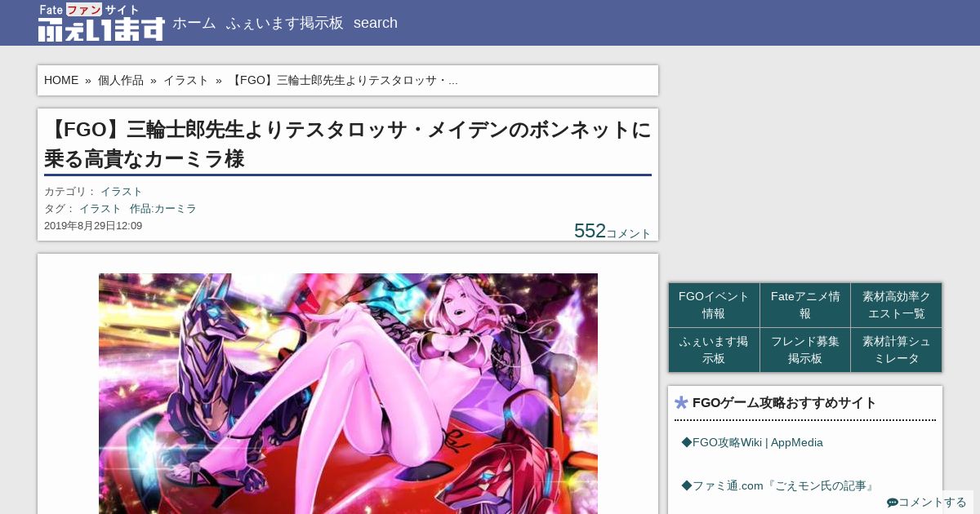Open the 素材高効率クエスト一覧 menu tile
Viewport: 980px width, 514px height.
897,305
